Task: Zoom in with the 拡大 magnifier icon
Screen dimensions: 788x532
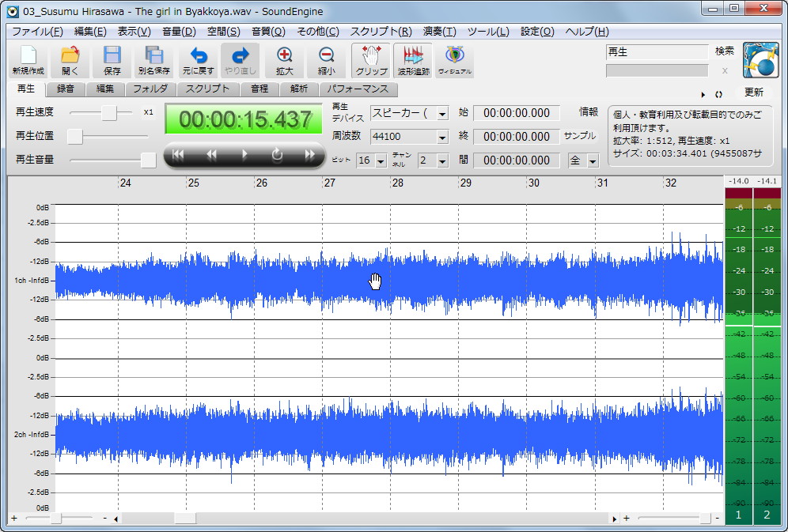Action: click(x=284, y=60)
